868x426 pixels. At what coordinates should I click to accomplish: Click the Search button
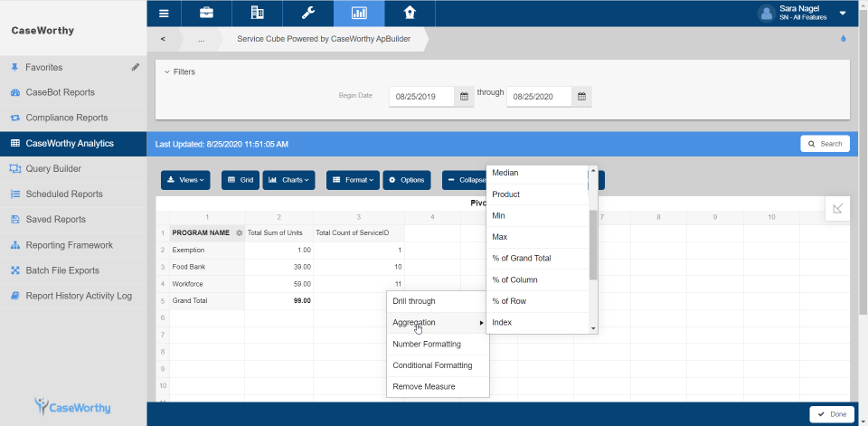pyautogui.click(x=825, y=144)
